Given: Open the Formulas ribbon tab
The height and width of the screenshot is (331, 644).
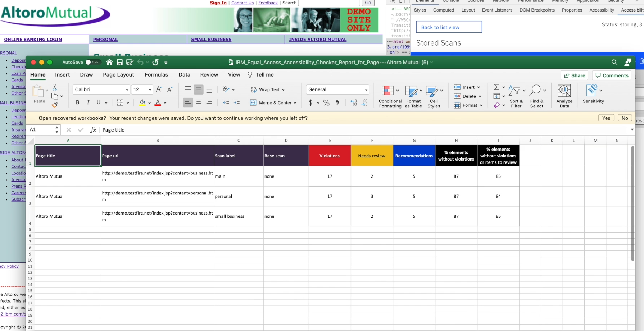Looking at the screenshot, I should click(x=156, y=75).
